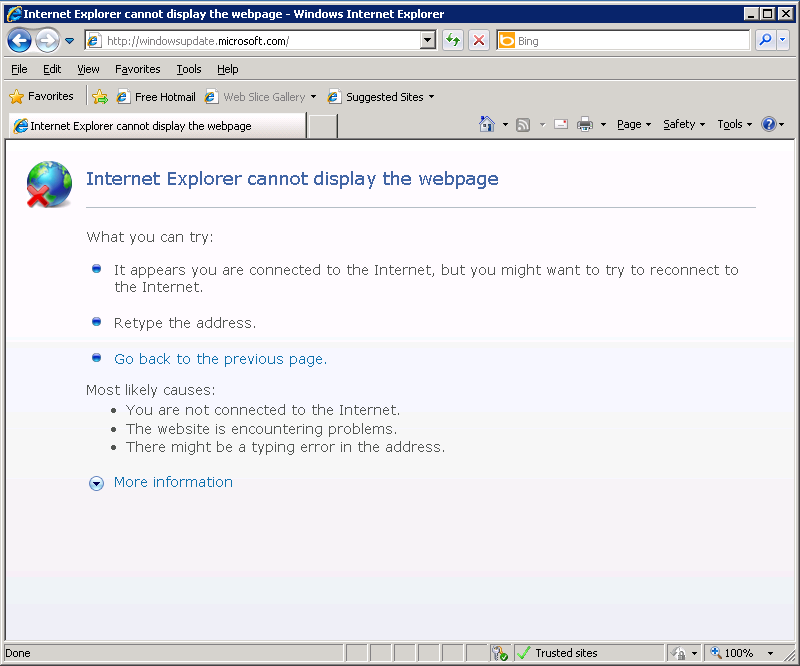The height and width of the screenshot is (666, 800).
Task: Open the Free Hotmail favorites link
Action: point(164,97)
